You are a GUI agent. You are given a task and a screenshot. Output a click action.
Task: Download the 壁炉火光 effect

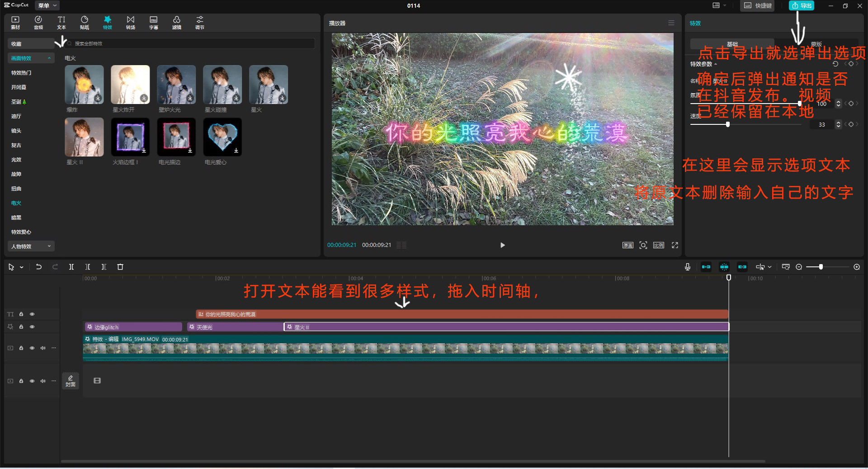coord(190,98)
